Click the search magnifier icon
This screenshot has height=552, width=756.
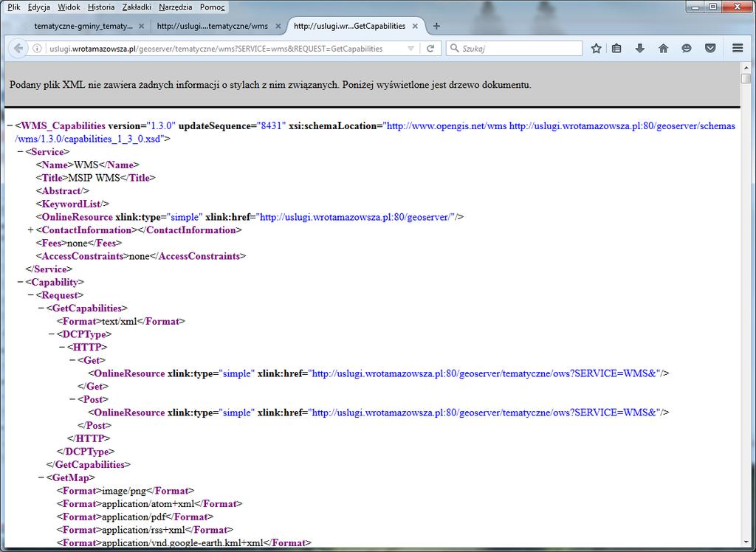454,48
